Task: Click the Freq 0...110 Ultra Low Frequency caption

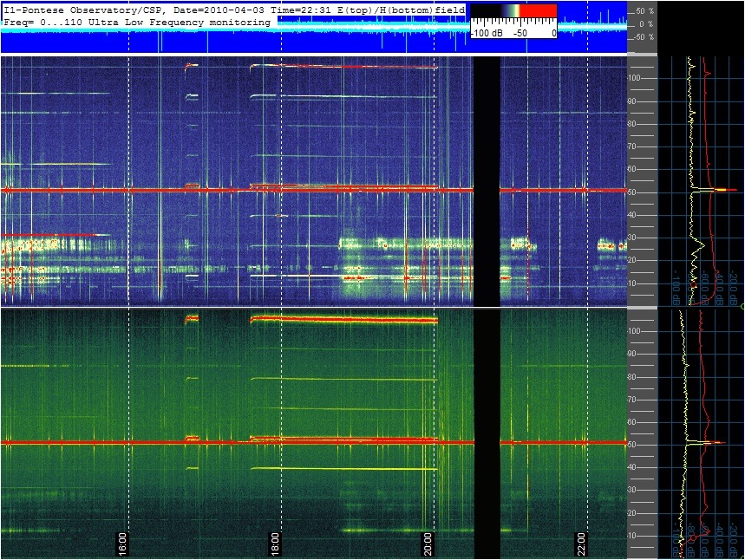Action: click(137, 23)
